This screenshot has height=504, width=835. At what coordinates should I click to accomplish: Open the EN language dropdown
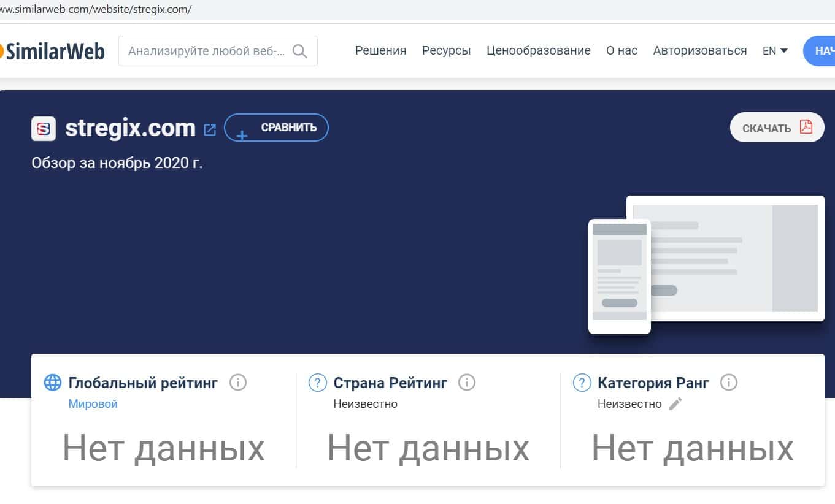(775, 51)
